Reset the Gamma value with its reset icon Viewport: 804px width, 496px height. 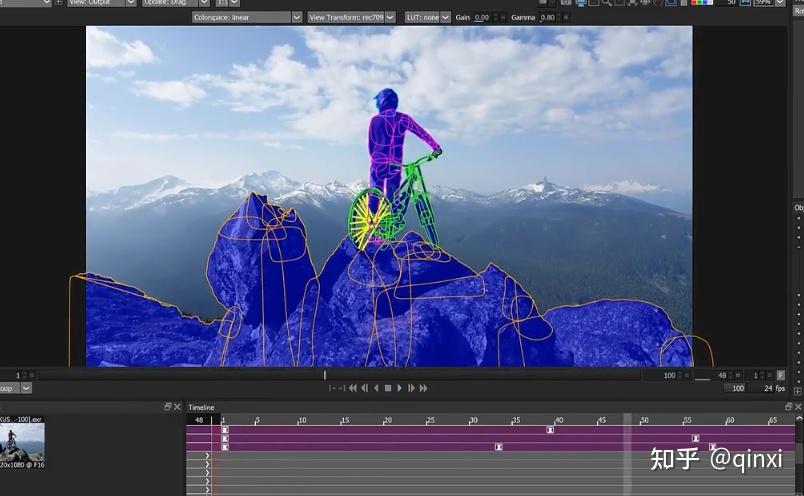(566, 17)
